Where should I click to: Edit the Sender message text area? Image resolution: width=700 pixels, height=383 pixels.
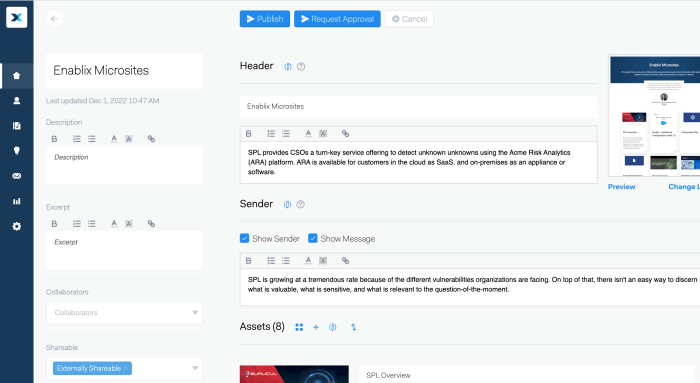click(470, 287)
